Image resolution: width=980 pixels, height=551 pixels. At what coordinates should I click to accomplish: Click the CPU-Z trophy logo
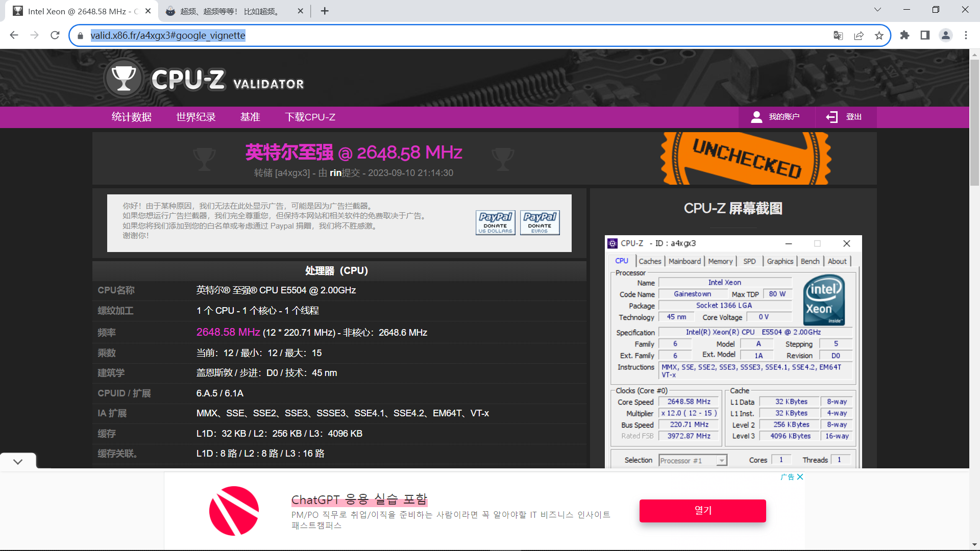[x=123, y=79]
